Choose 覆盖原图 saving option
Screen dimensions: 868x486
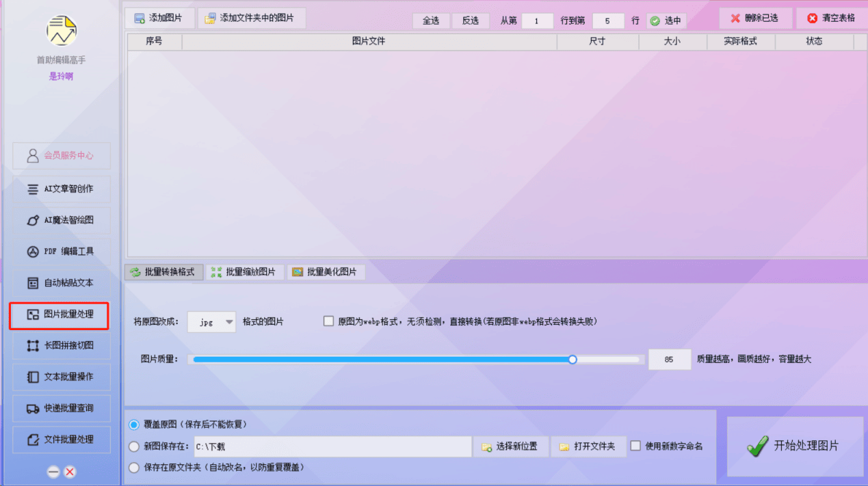(134, 424)
